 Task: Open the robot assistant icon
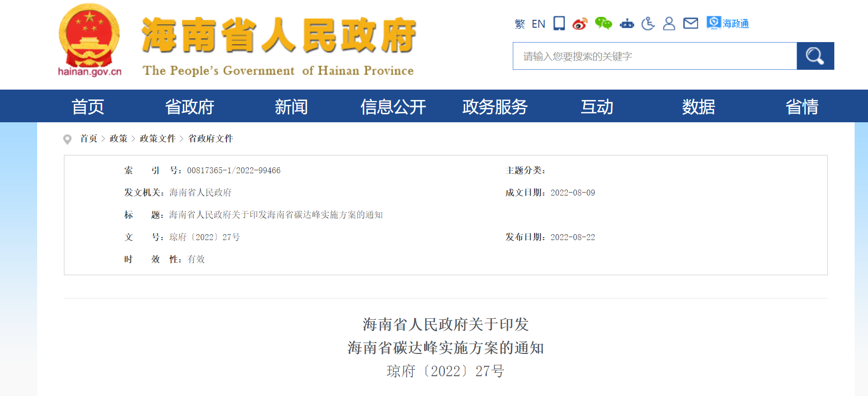click(x=627, y=24)
